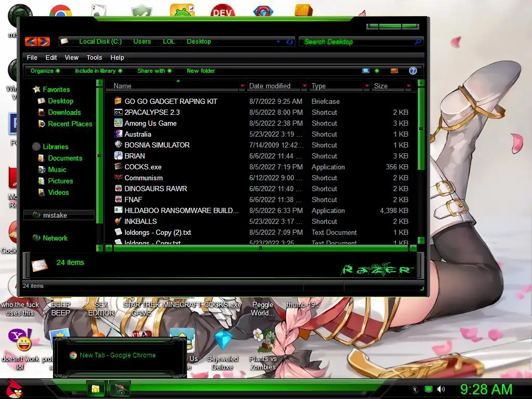Select the COCKS.exe file row
532x399 pixels.
261,167
